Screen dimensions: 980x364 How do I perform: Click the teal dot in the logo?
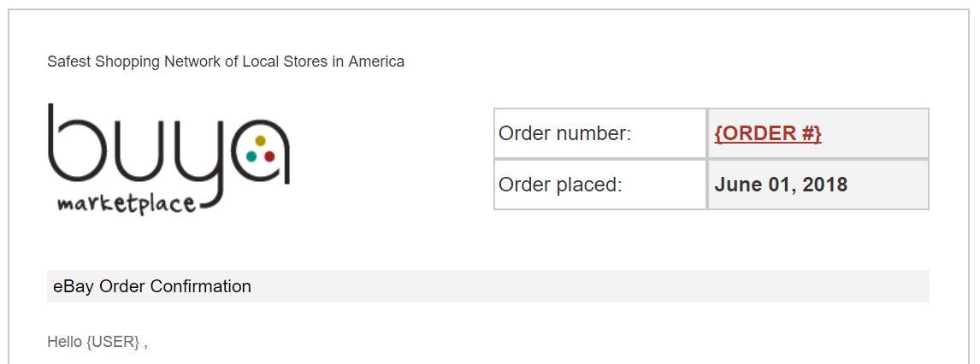[251, 156]
